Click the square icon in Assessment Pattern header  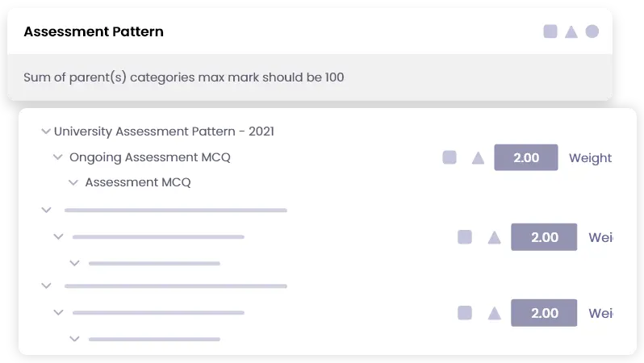pyautogui.click(x=550, y=31)
